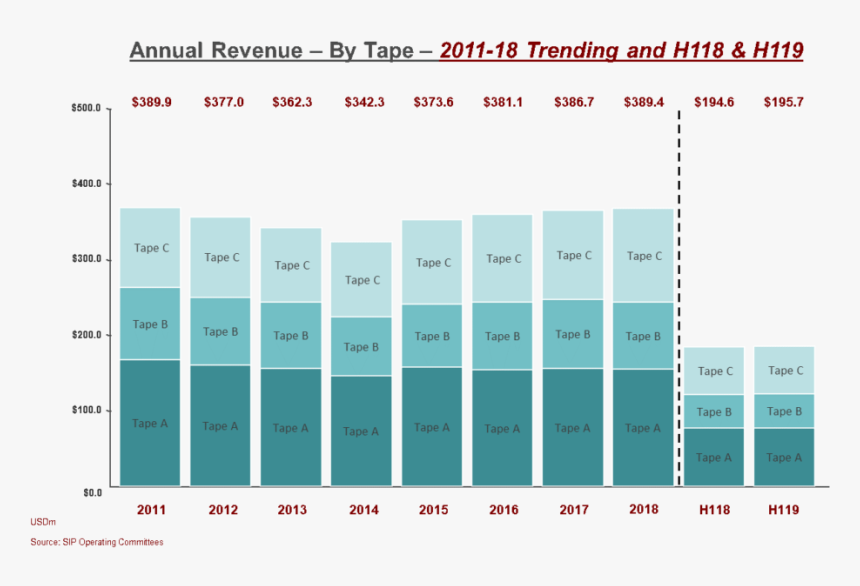Select the $200.0 y-axis label

(x=86, y=335)
